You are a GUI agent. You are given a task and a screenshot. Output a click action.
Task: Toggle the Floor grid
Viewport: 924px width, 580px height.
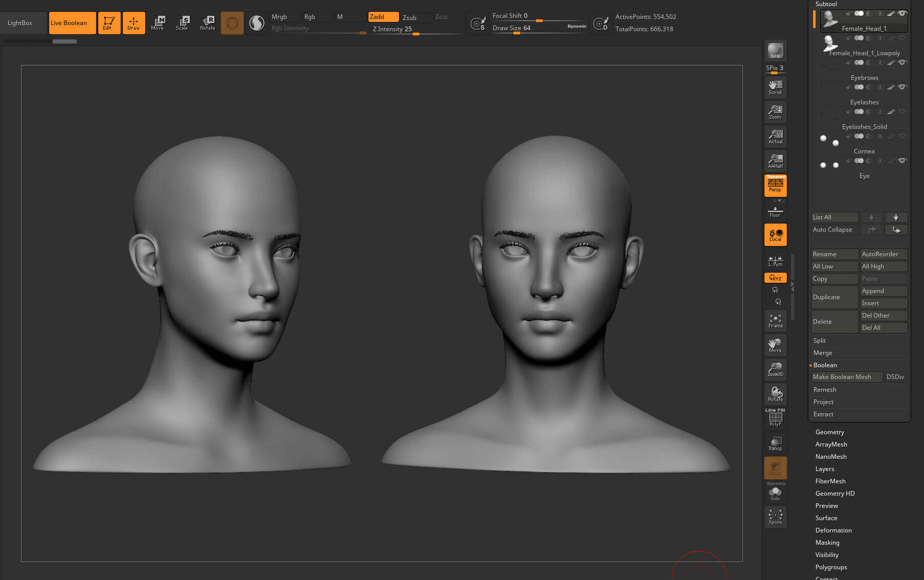tap(775, 211)
